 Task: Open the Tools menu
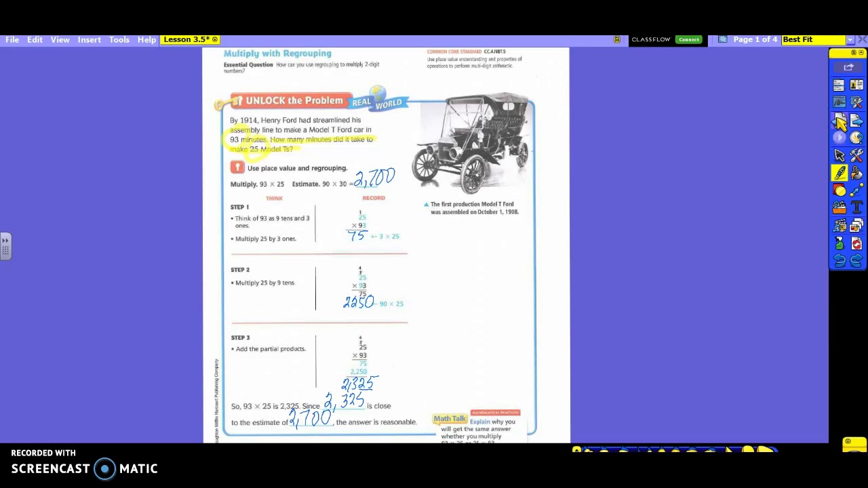[119, 40]
